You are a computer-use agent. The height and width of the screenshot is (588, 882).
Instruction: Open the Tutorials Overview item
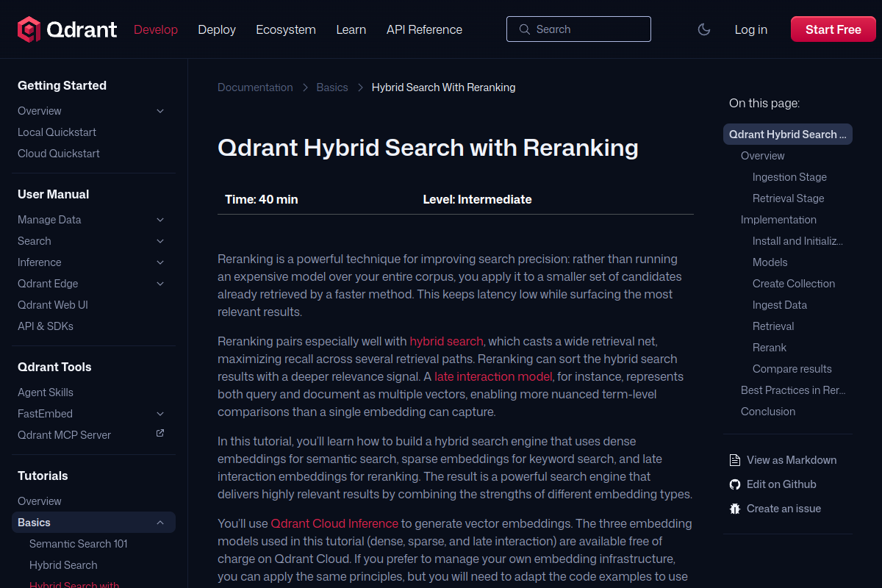tap(40, 501)
